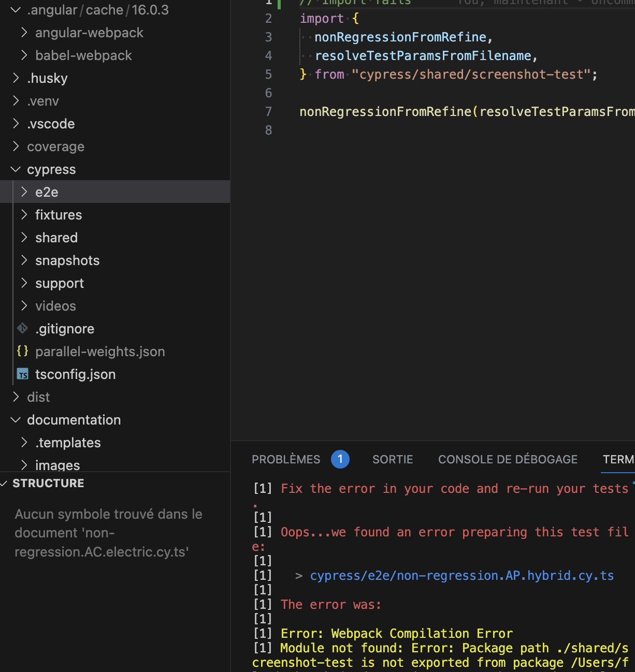
Task: Click the git icon next to .gitignore
Action: [22, 328]
